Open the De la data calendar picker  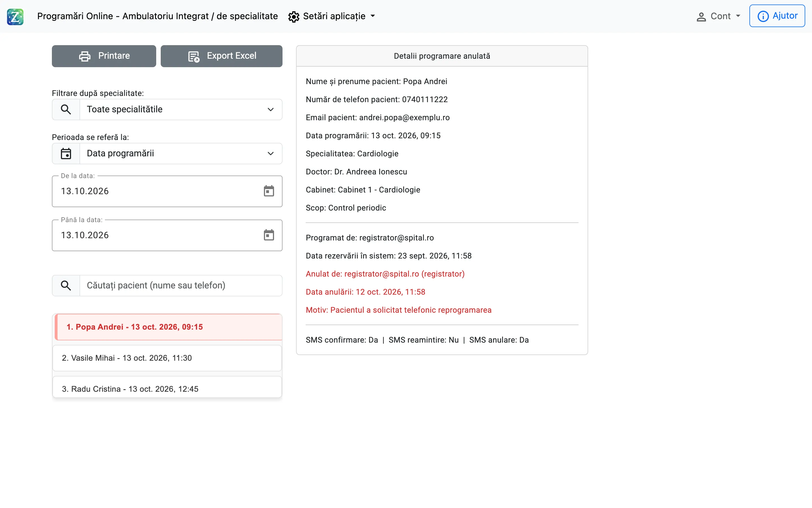click(x=269, y=191)
